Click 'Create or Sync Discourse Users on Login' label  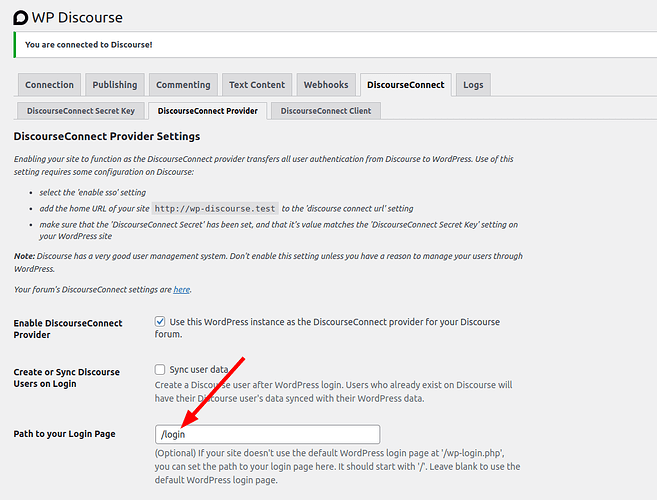(x=67, y=378)
